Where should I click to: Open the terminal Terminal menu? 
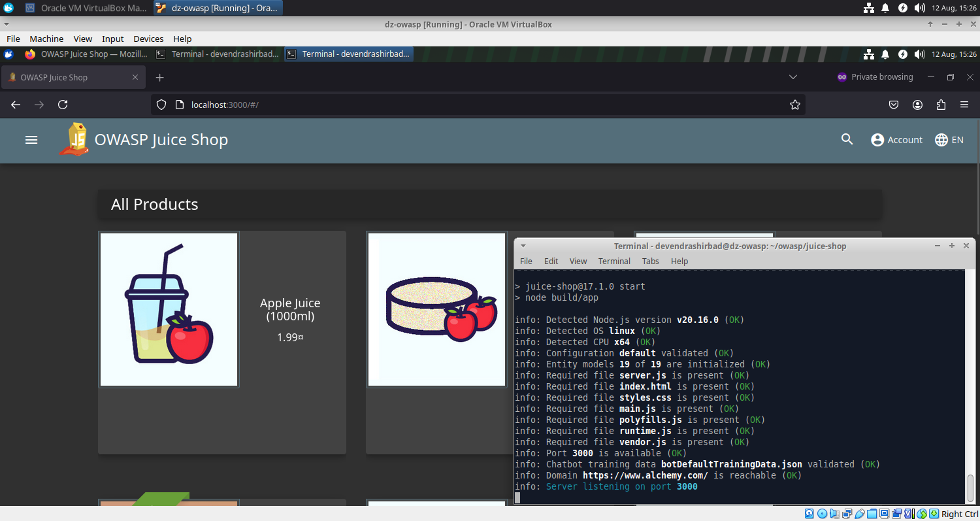tap(614, 261)
